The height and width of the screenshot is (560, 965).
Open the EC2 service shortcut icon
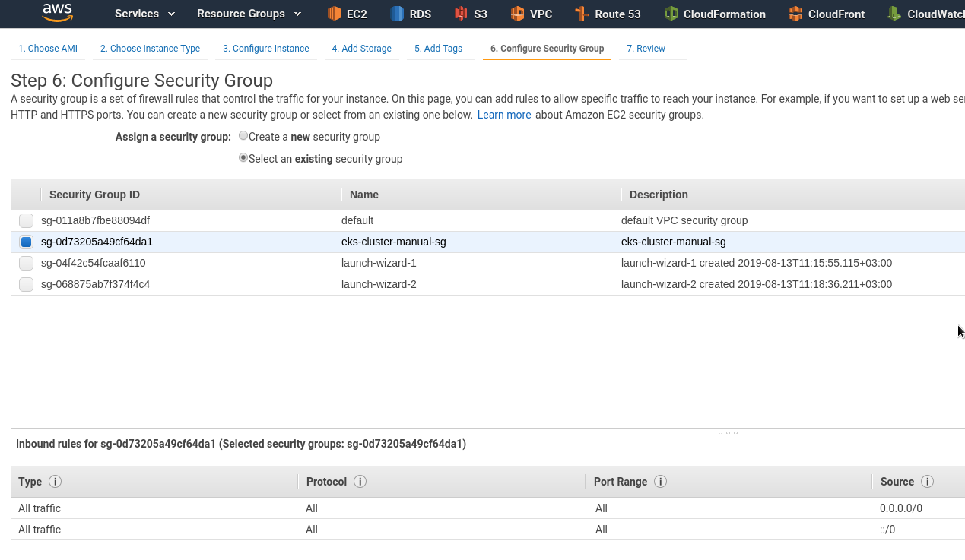(334, 14)
